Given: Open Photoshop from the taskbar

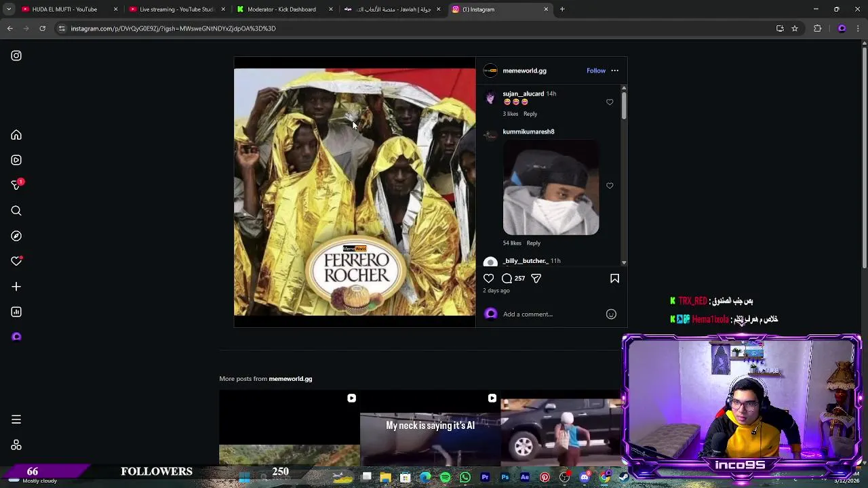Looking at the screenshot, I should pyautogui.click(x=505, y=478).
